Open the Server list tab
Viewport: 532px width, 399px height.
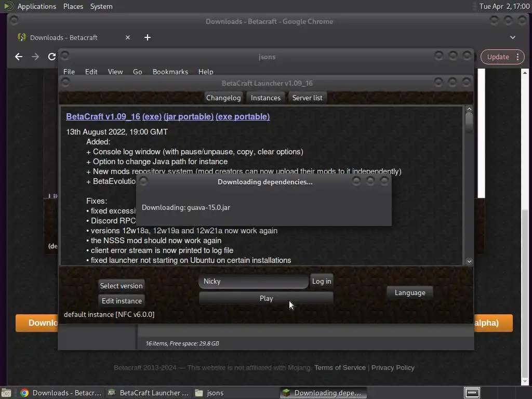pyautogui.click(x=308, y=98)
